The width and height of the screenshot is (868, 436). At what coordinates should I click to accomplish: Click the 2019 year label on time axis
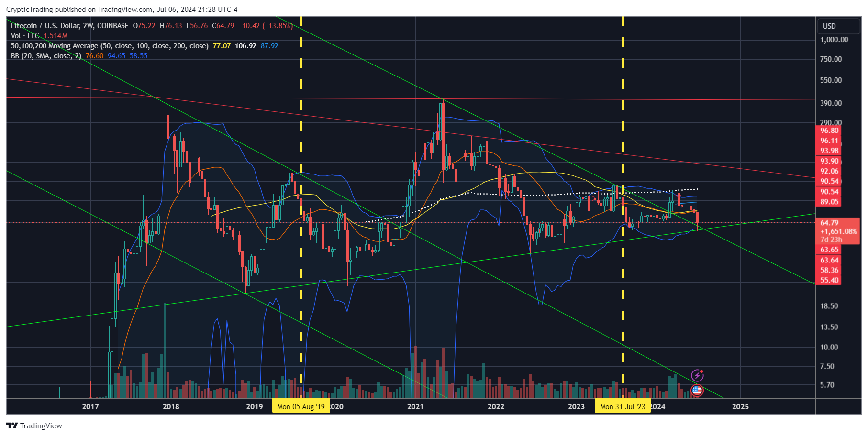(255, 407)
